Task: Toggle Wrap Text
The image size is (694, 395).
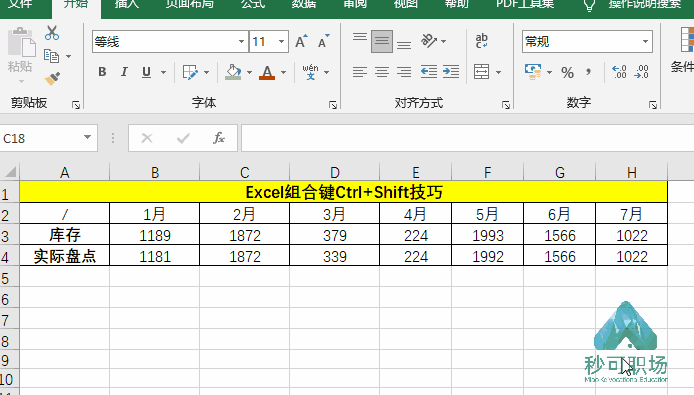Action: [482, 41]
